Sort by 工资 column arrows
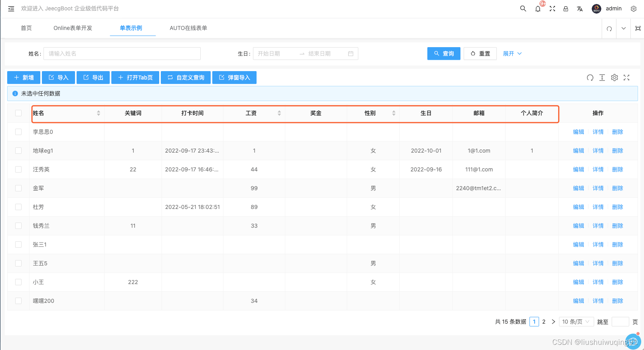The image size is (644, 350). [279, 113]
